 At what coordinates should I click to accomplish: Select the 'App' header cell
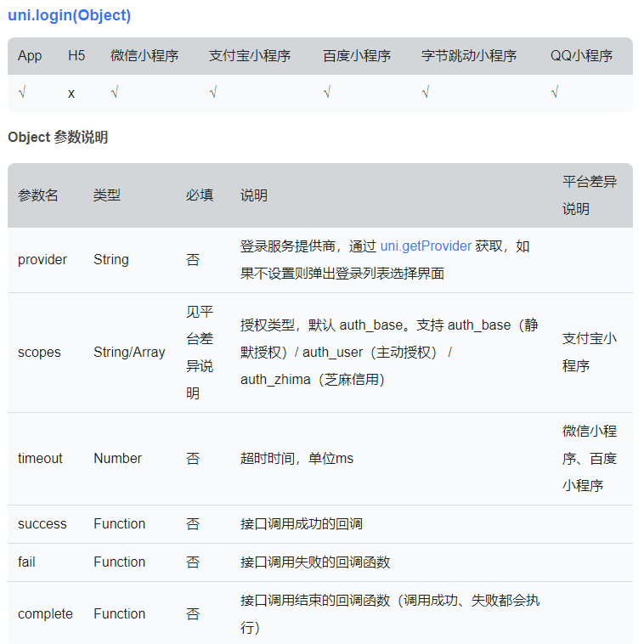(x=30, y=55)
